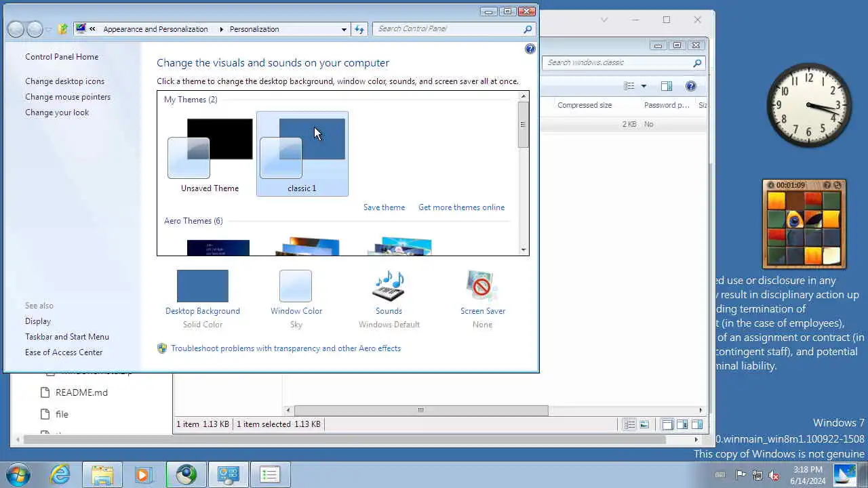The width and height of the screenshot is (868, 488).
Task: Click the on-screen keyboard tray icon
Action: pos(721,475)
